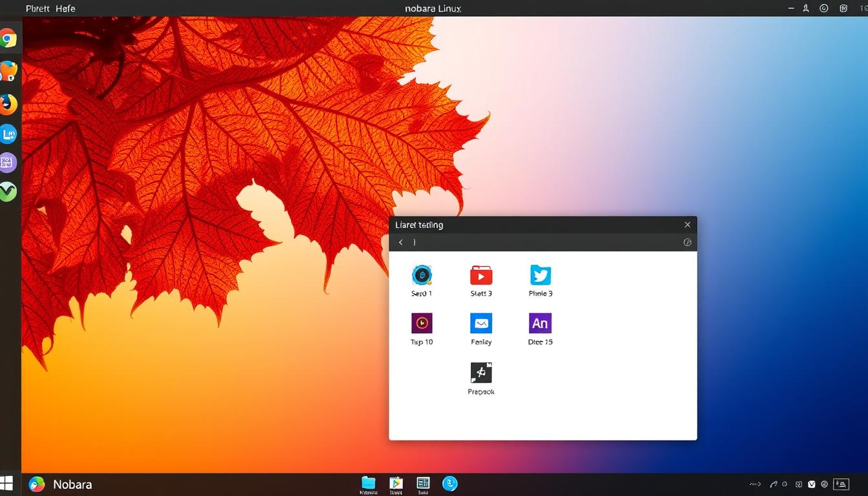This screenshot has height=496, width=868.
Task: Launch Google Chrome from the left dock
Action: 7,39
